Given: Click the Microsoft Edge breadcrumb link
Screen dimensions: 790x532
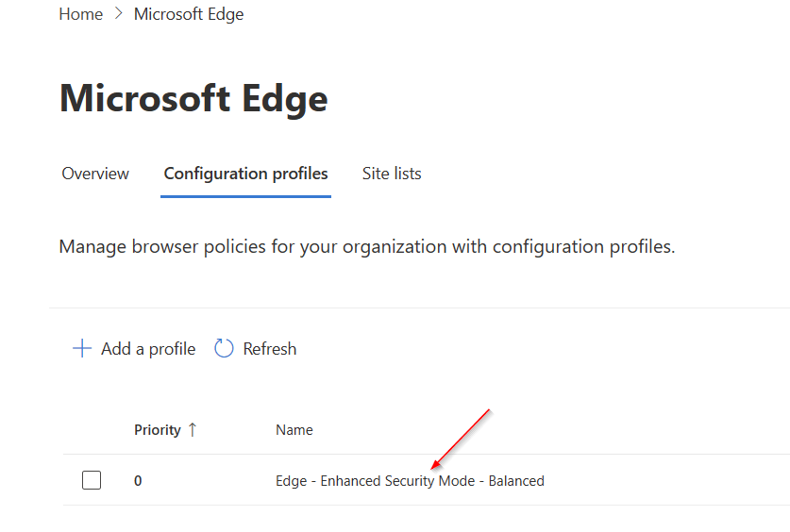Looking at the screenshot, I should (189, 14).
